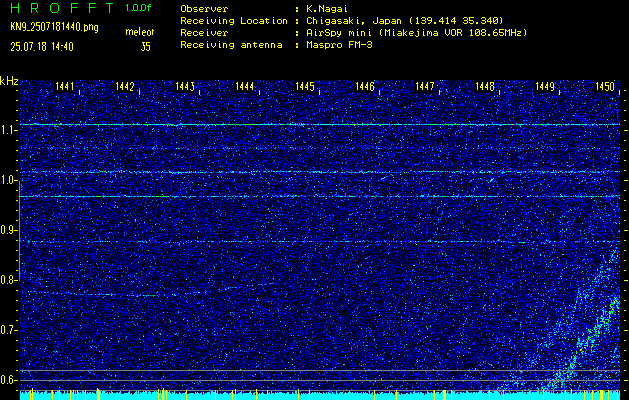Click the 1450 time marker
This screenshot has width=629, height=400.
[x=605, y=86]
